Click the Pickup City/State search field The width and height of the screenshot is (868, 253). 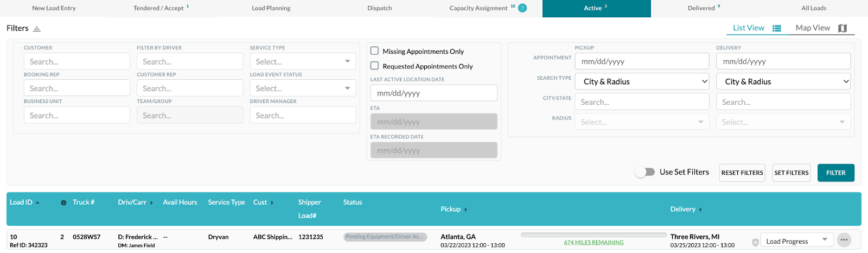pyautogui.click(x=642, y=102)
